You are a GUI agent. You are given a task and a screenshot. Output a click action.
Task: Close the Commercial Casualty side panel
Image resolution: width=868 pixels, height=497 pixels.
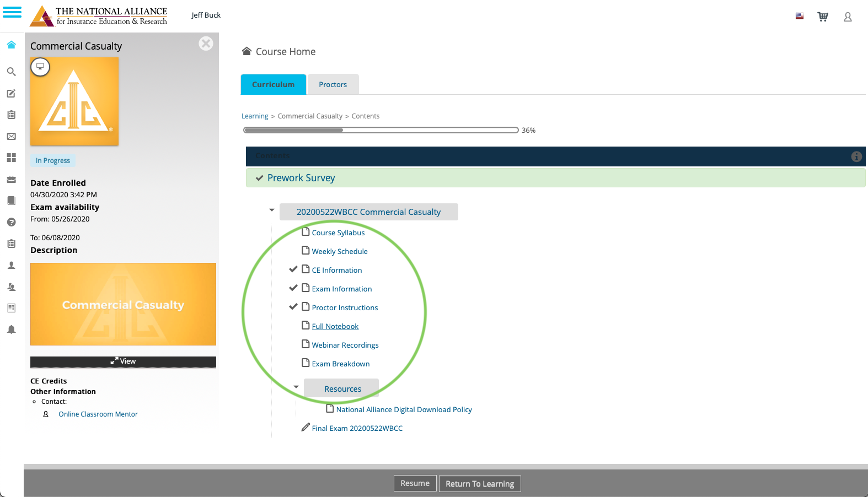(206, 44)
